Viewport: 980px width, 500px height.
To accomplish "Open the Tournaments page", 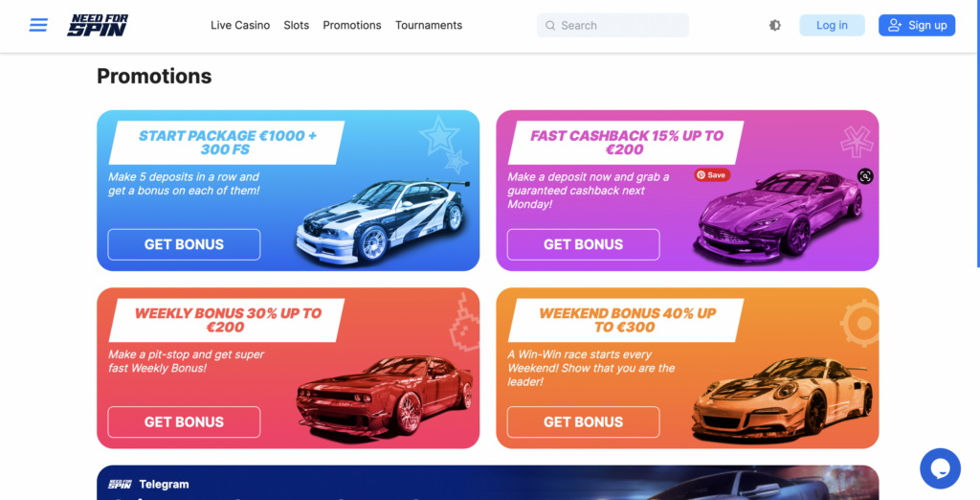I will click(x=429, y=25).
